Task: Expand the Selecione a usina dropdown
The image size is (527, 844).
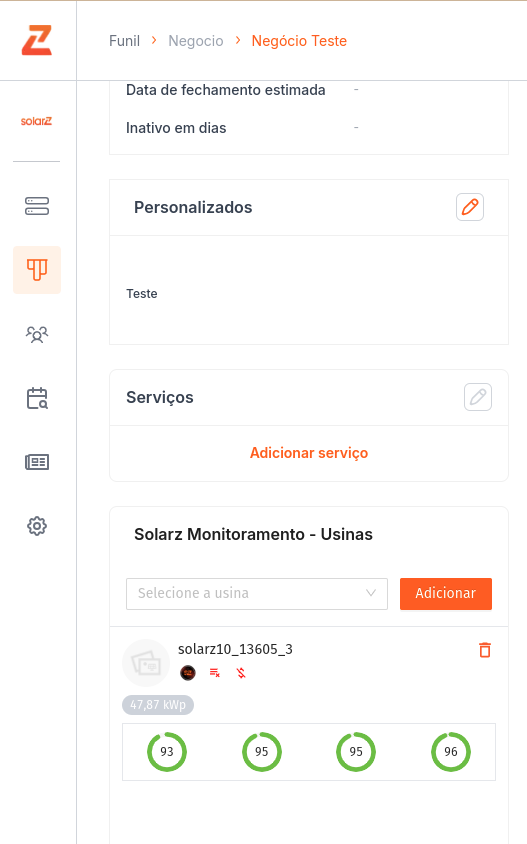Action: (x=257, y=594)
